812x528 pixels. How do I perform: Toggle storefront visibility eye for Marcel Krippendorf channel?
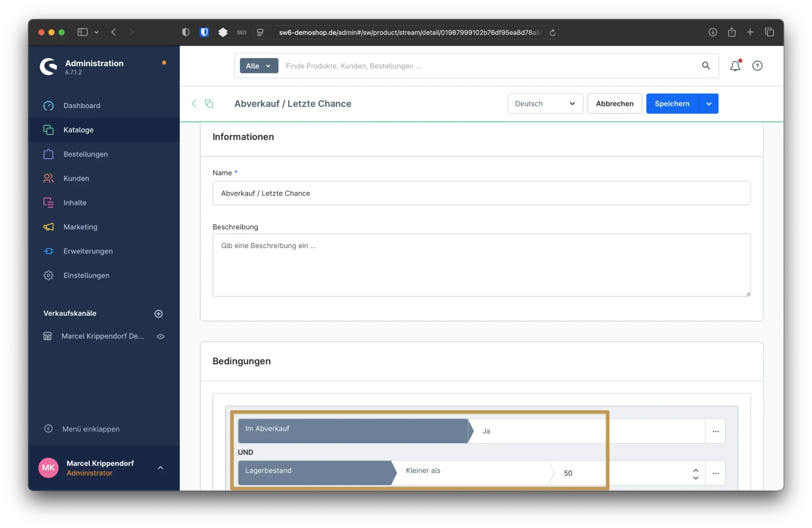pos(160,336)
